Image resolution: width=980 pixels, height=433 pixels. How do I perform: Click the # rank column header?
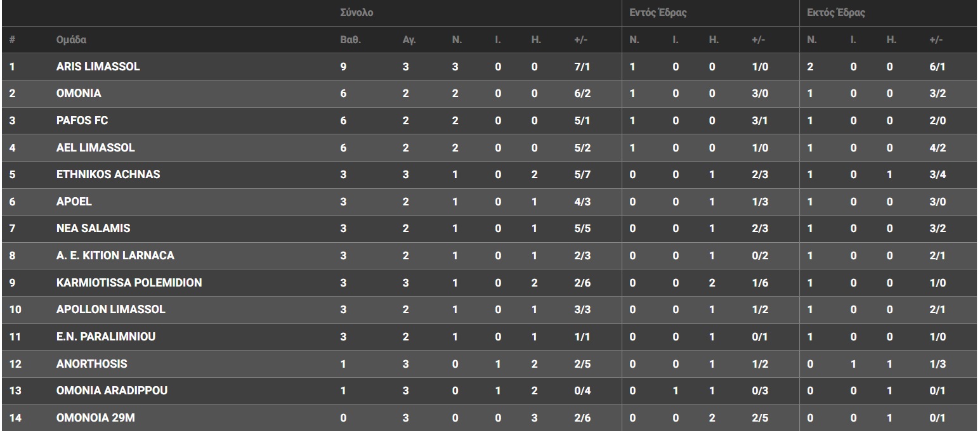pyautogui.click(x=12, y=40)
